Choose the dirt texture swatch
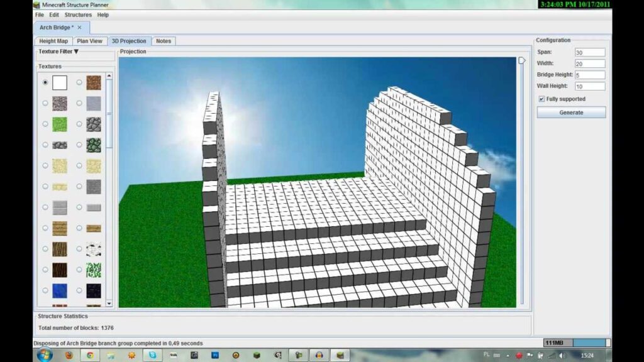The width and height of the screenshot is (644, 362). (94, 82)
